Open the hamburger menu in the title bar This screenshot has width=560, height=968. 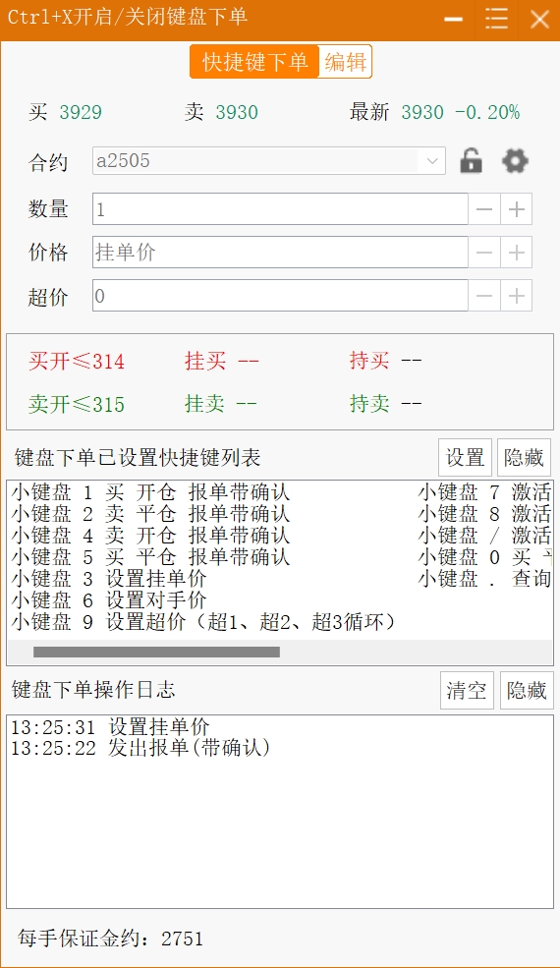tap(496, 19)
